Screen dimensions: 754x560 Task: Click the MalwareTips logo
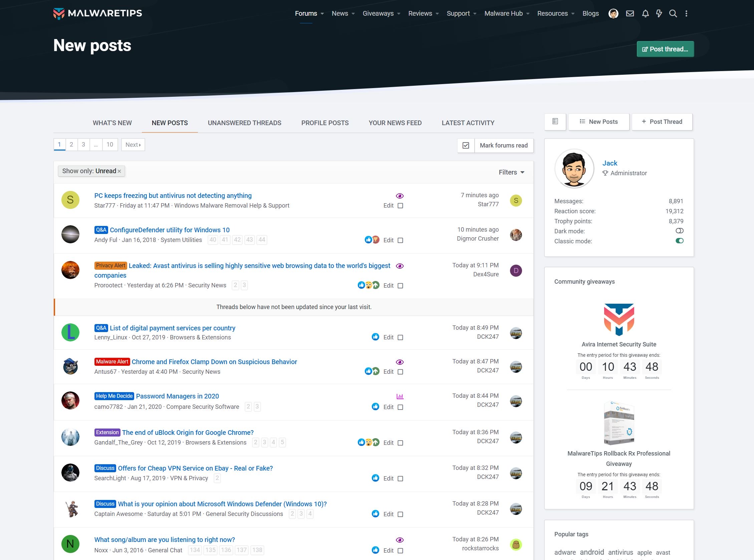pyautogui.click(x=98, y=13)
